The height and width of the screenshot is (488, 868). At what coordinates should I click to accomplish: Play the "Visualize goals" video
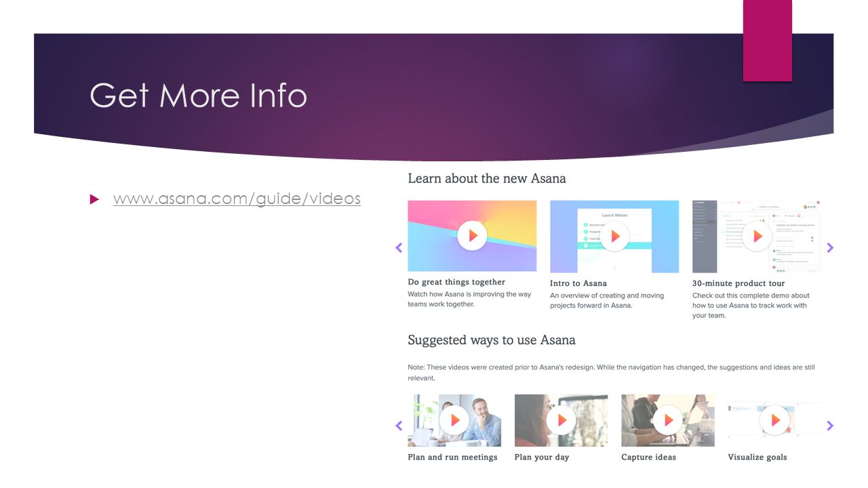tap(774, 420)
